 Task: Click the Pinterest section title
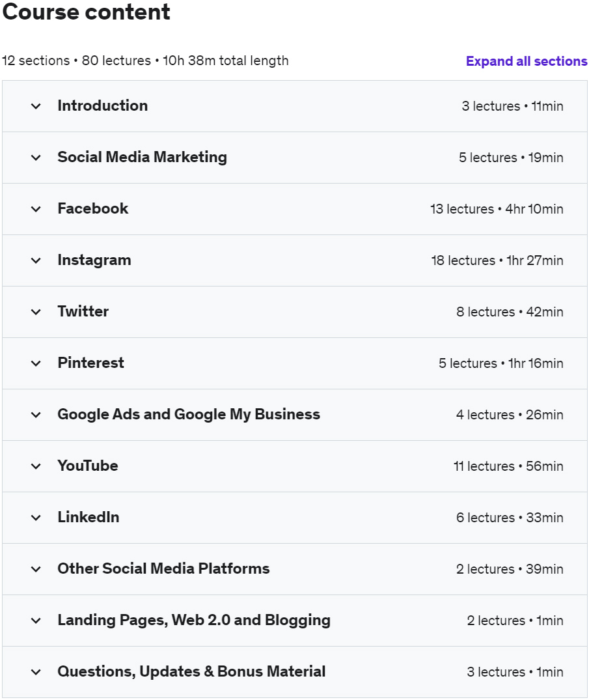90,363
